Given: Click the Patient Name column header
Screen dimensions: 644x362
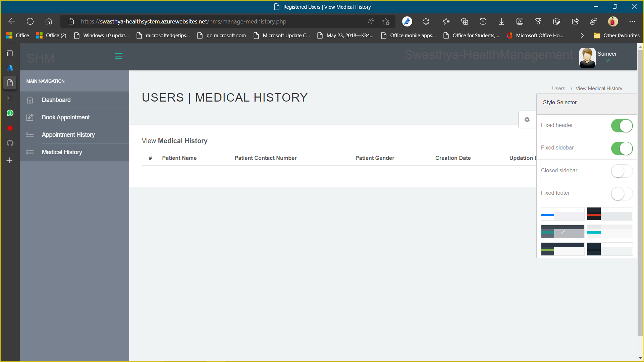Looking at the screenshot, I should click(179, 158).
